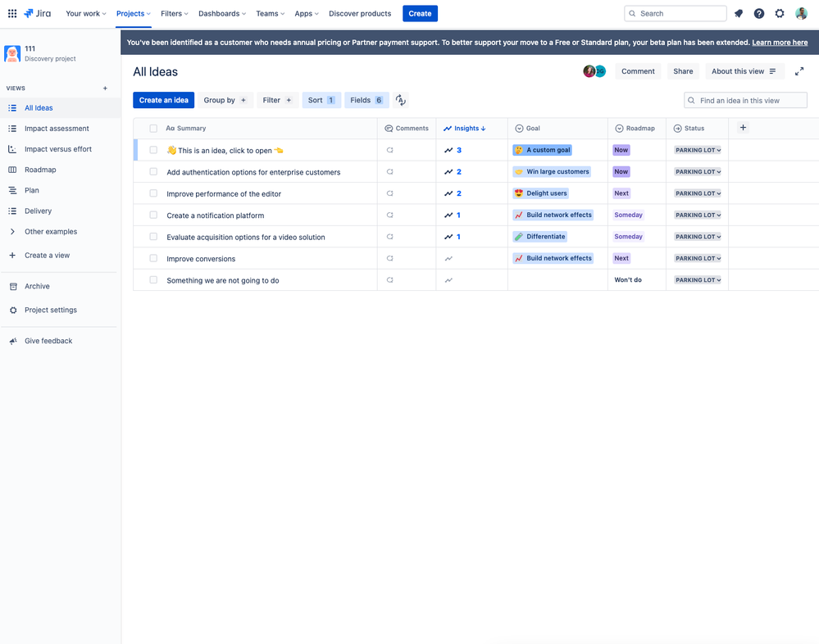The height and width of the screenshot is (644, 819).
Task: Click the 'Delight users' goal tag
Action: coord(540,193)
